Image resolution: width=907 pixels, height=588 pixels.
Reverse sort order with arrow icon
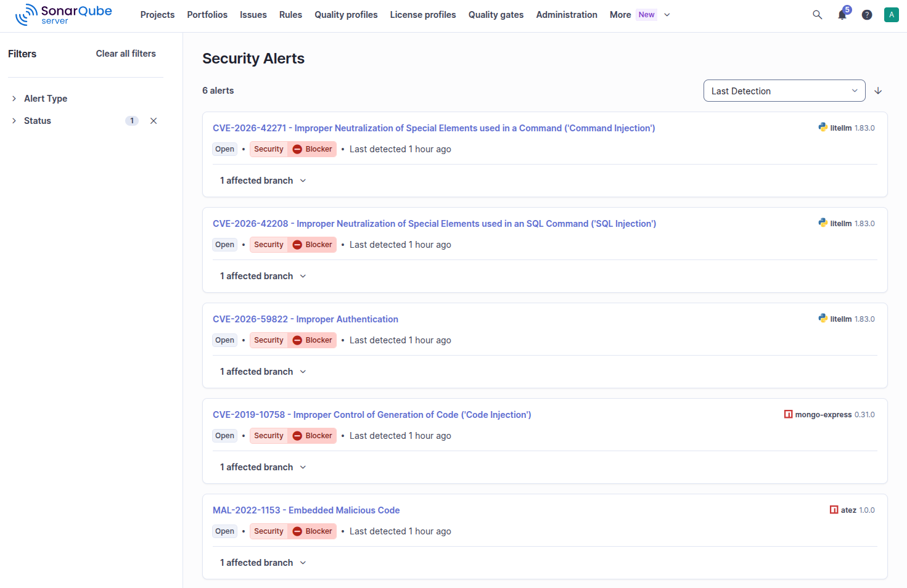click(x=878, y=91)
